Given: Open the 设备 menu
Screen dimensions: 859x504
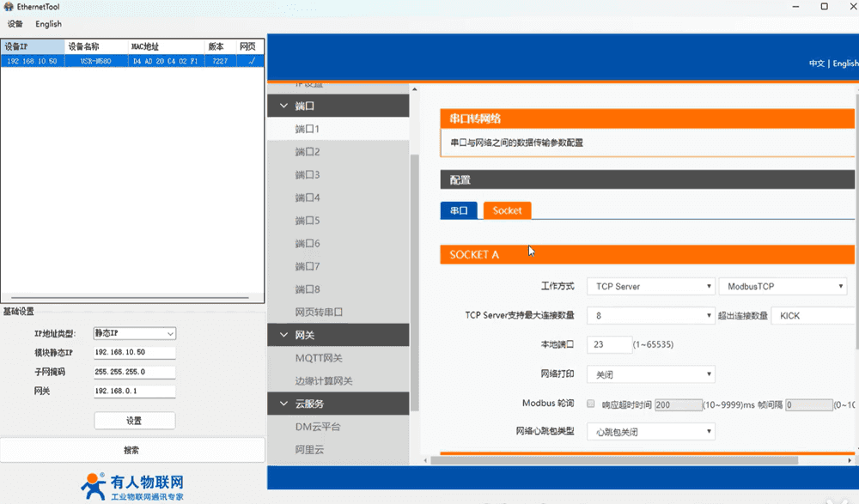Looking at the screenshot, I should click(15, 24).
